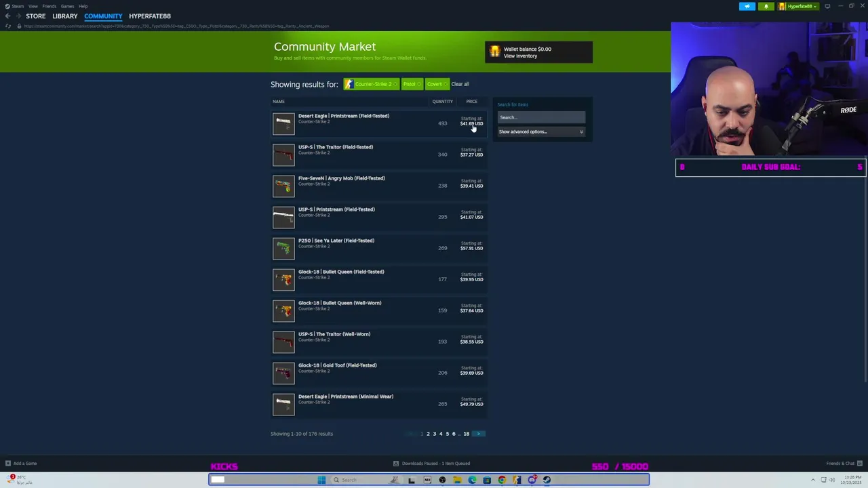Image resolution: width=868 pixels, height=488 pixels.
Task: Click Clear all filters
Action: 460,84
